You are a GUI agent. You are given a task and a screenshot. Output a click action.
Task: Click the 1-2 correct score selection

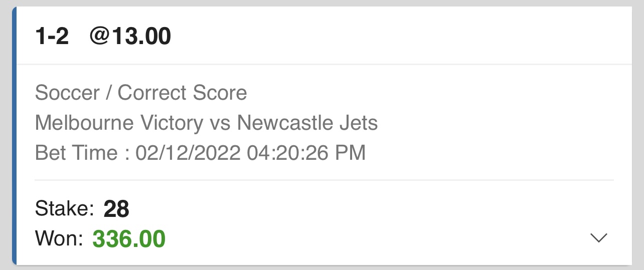pyautogui.click(x=52, y=37)
